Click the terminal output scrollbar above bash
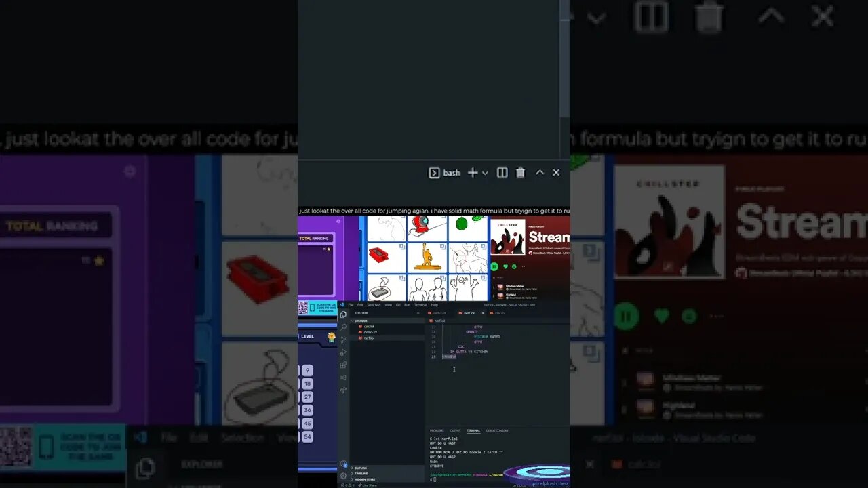The image size is (868, 488). point(566,58)
